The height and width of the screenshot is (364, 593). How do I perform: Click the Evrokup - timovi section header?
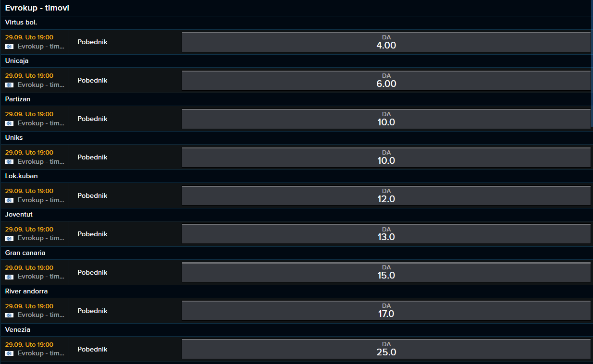[x=37, y=8]
